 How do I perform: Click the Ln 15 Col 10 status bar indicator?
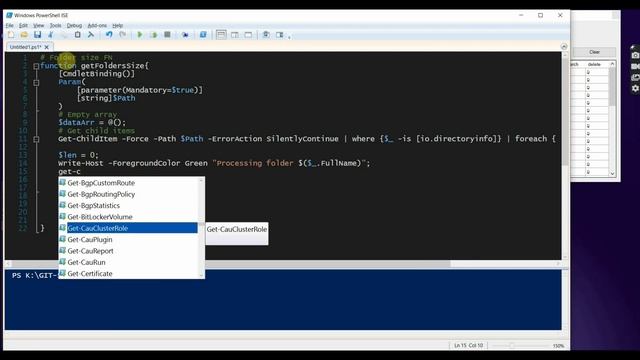coord(468,345)
